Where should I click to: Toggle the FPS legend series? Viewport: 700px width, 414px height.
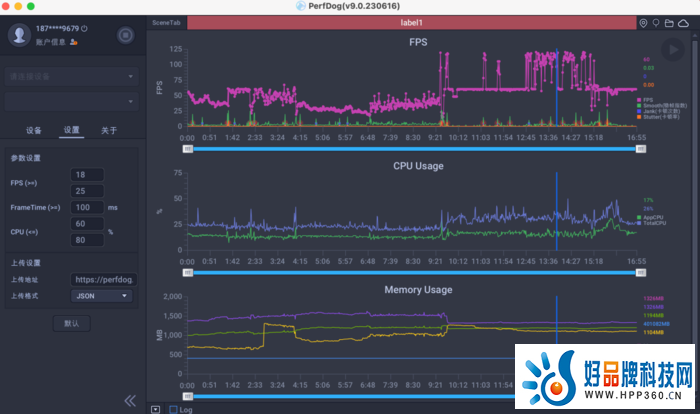[645, 100]
